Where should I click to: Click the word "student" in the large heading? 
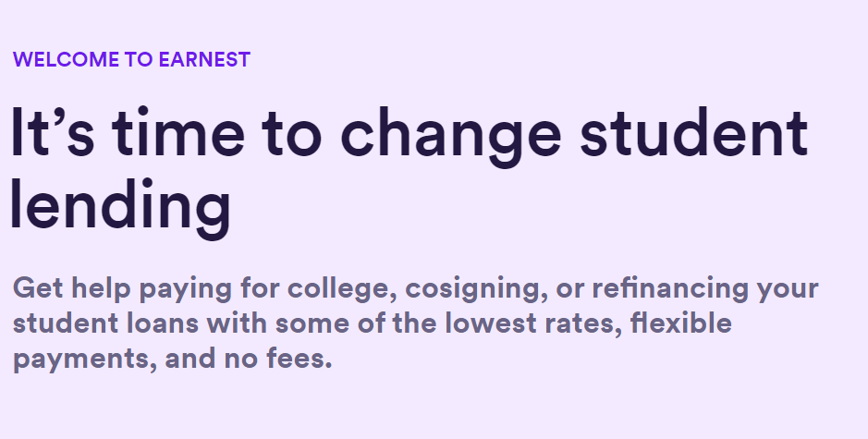click(x=693, y=135)
